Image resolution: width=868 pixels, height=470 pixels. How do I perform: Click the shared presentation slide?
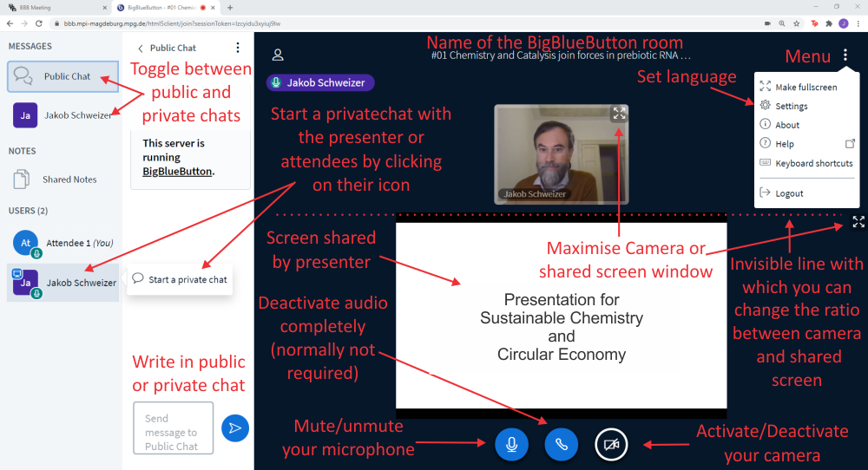pos(562,316)
